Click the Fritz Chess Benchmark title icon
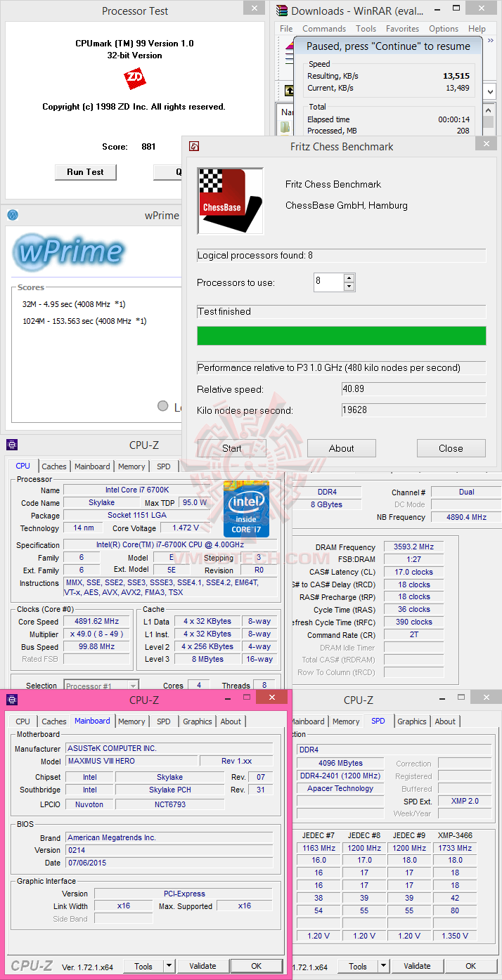Screen dimensions: 502x980 coord(194,146)
